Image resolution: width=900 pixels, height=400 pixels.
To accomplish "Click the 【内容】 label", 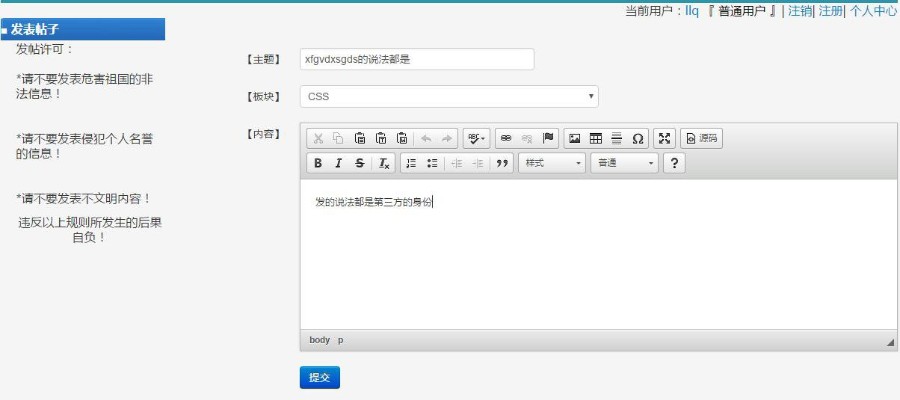I will [263, 134].
